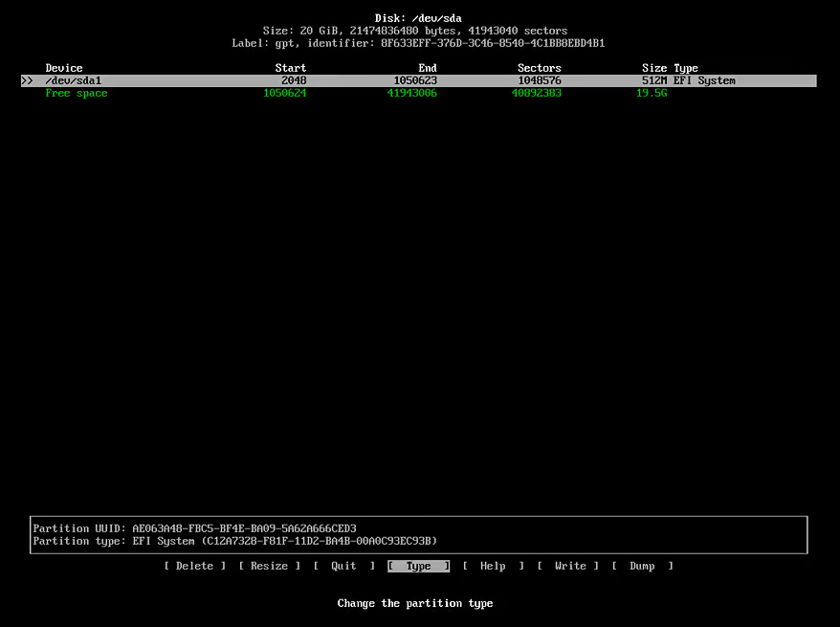Image resolution: width=840 pixels, height=627 pixels.
Task: Select Write to save partition table
Action: click(570, 566)
